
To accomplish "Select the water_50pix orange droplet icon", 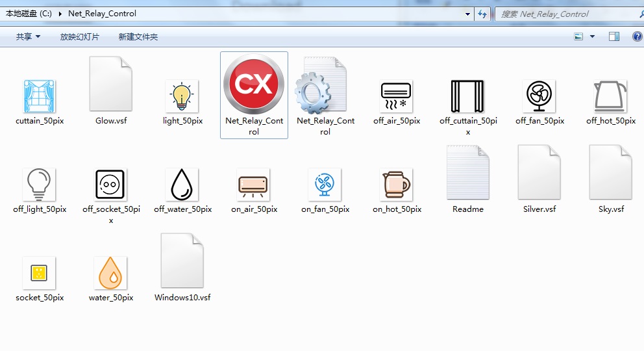I will click(111, 273).
